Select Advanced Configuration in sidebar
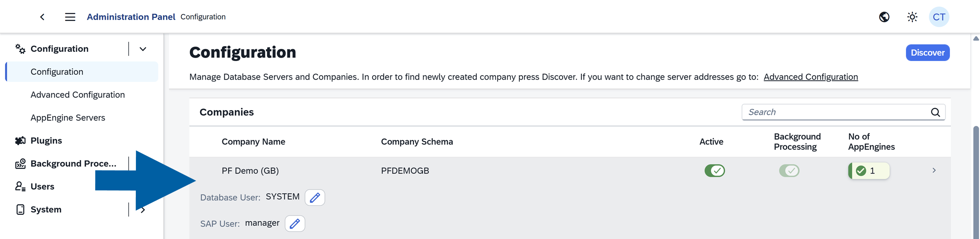The image size is (980, 239). pos(77,94)
